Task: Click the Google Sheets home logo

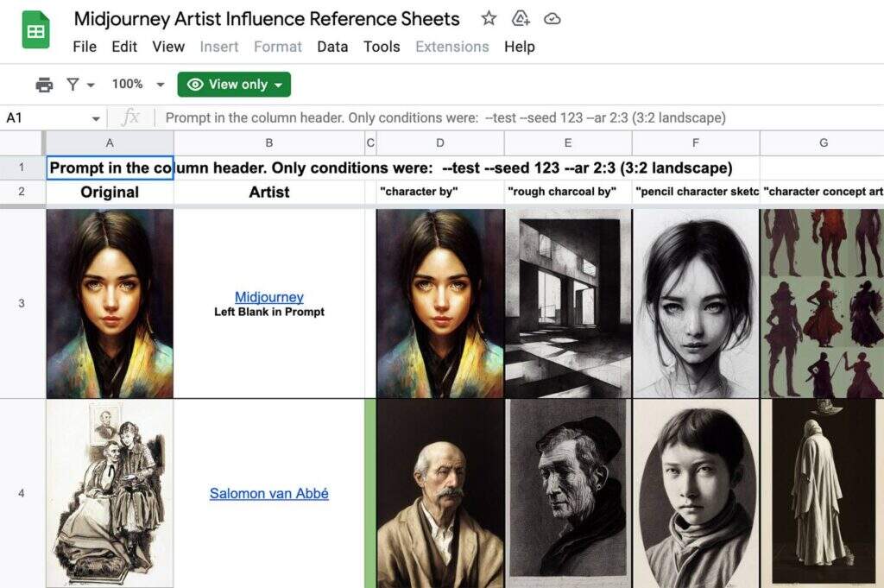Action: click(35, 31)
